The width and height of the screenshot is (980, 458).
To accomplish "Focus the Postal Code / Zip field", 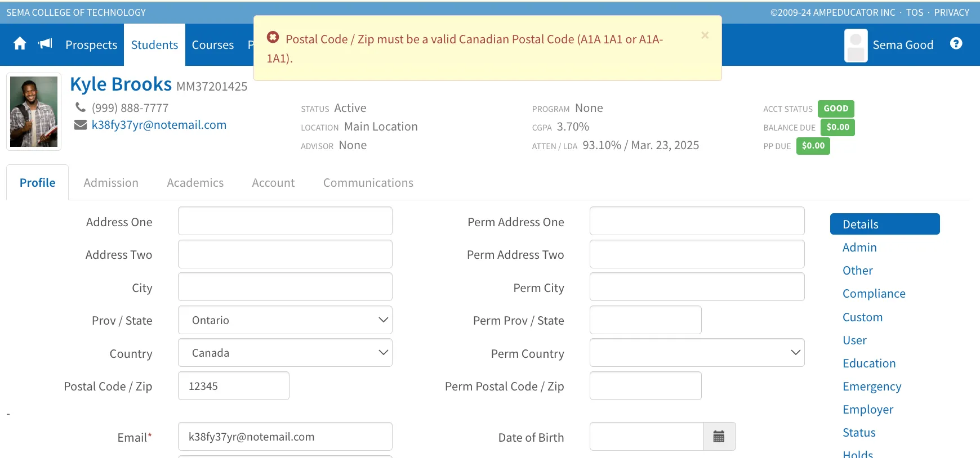I will click(x=234, y=386).
